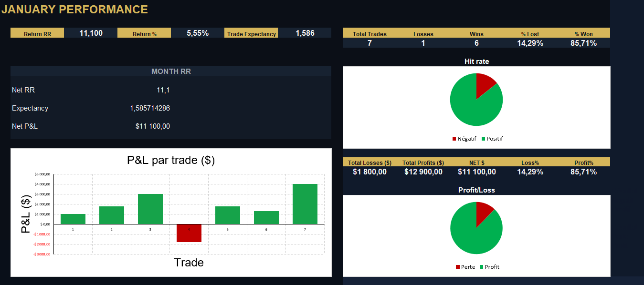The image size is (644, 285).
Task: Select the $1 800,00 total losses value
Action: coord(370,172)
